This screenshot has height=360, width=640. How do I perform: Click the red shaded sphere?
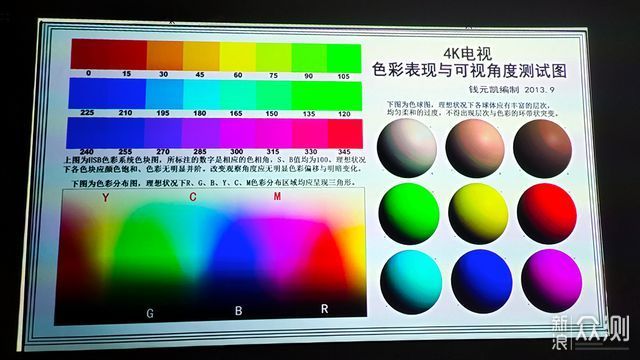click(547, 213)
